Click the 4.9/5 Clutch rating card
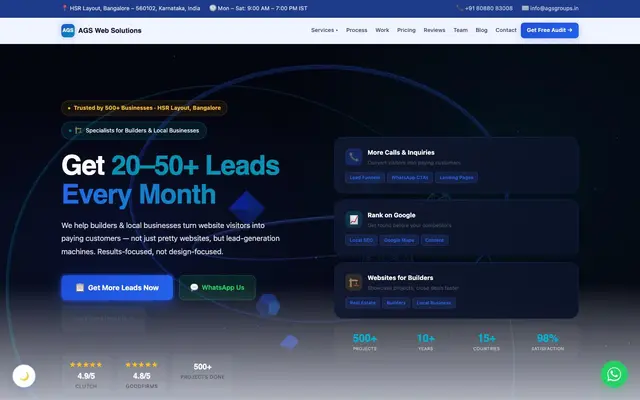This screenshot has height=400, width=640. 86,374
